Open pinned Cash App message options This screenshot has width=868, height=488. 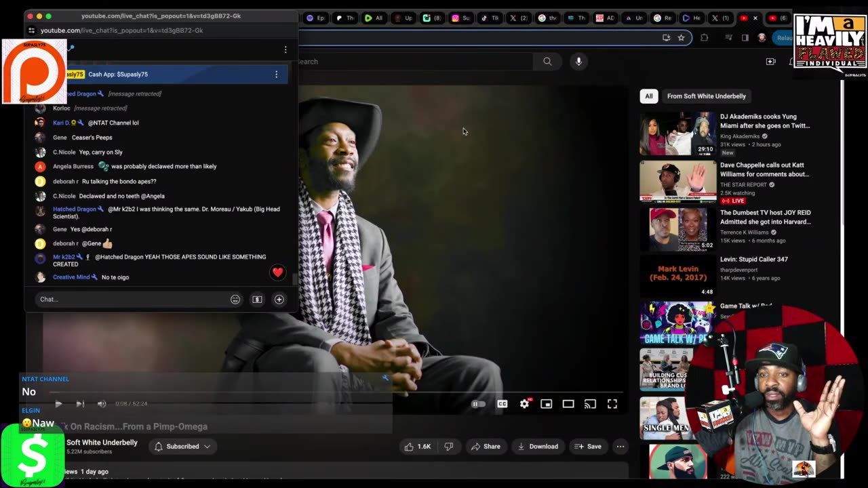point(276,75)
